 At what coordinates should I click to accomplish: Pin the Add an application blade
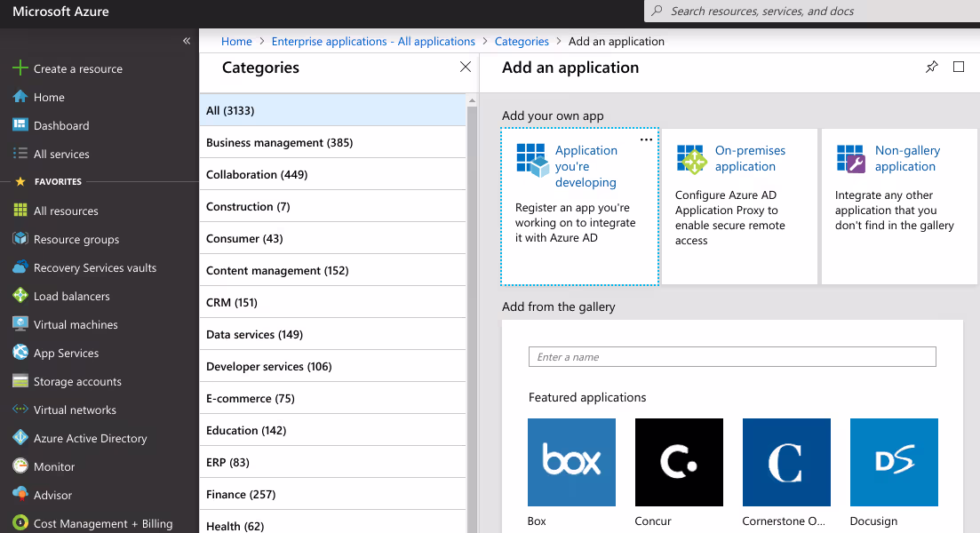click(x=931, y=68)
